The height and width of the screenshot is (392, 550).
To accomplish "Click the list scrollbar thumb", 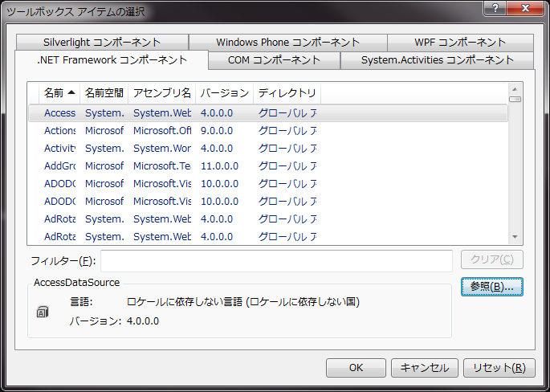I will click(515, 100).
